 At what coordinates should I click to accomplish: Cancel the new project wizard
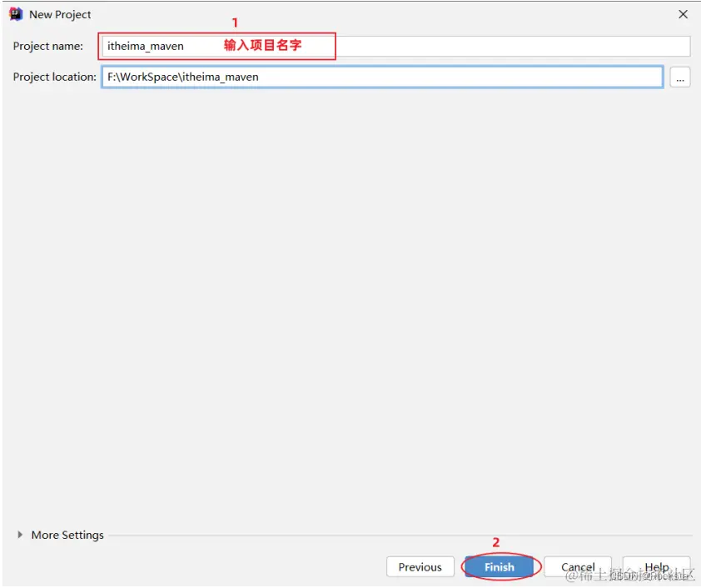click(x=578, y=567)
